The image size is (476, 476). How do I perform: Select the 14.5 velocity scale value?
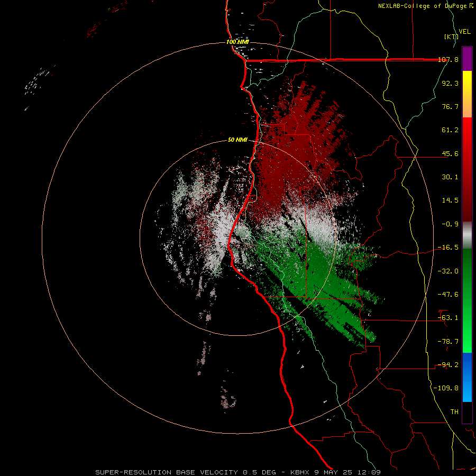click(450, 200)
